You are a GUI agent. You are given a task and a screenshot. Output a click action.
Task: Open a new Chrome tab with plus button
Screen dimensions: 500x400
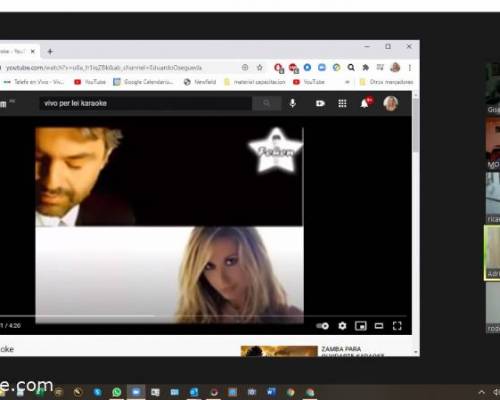(x=50, y=52)
